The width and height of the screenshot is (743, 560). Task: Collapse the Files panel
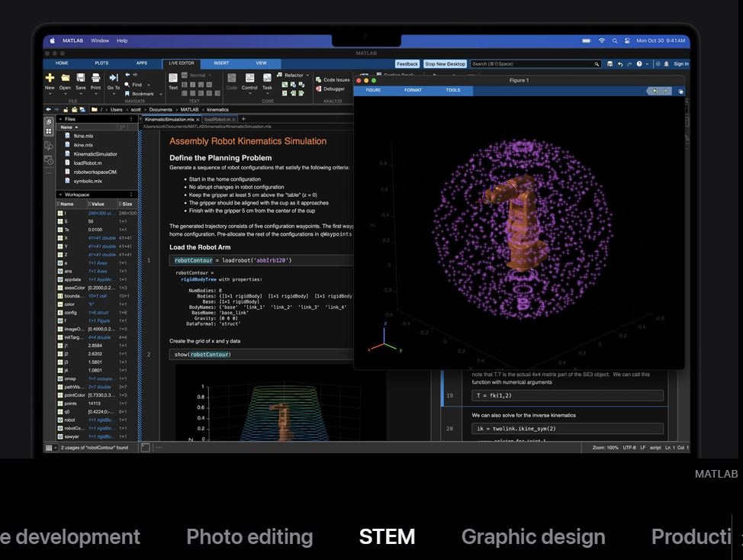click(60, 119)
